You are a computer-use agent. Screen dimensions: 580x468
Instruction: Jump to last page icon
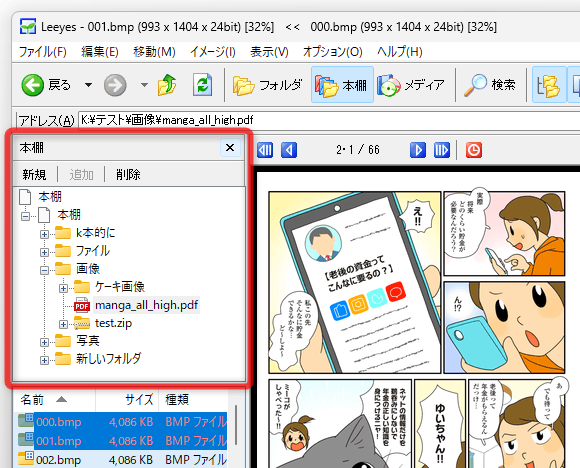pos(442,150)
